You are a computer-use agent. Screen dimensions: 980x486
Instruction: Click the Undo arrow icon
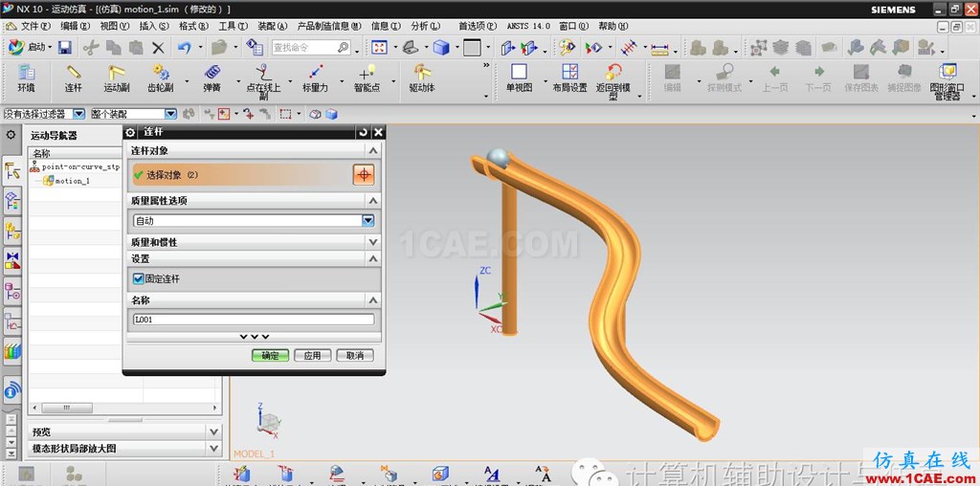[x=184, y=48]
